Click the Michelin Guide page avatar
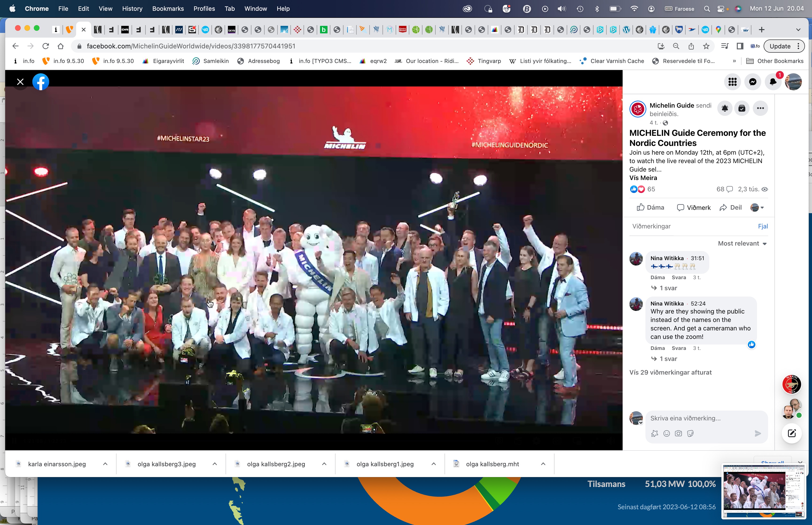 (x=637, y=109)
